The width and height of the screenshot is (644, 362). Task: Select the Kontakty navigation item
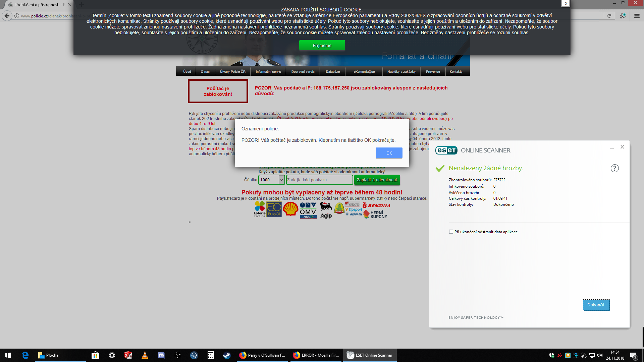click(x=456, y=71)
